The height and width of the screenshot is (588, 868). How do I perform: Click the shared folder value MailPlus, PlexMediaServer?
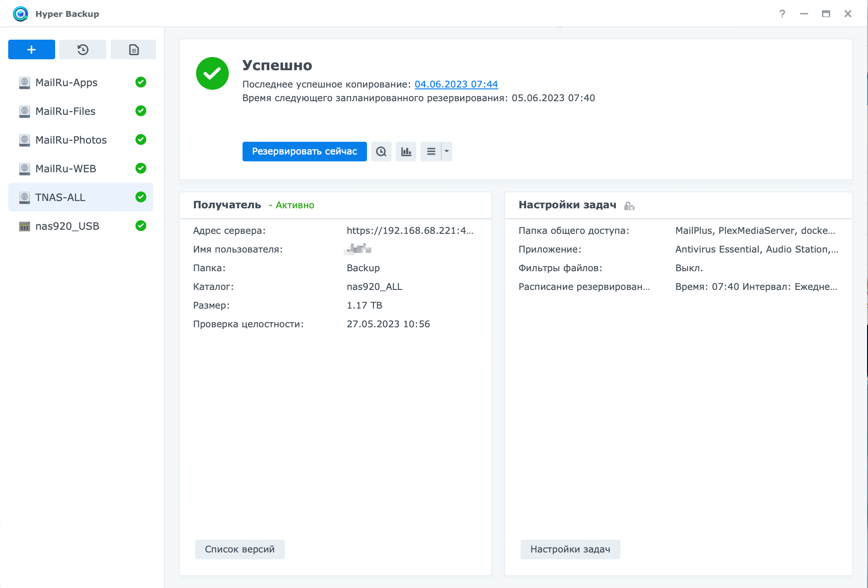(x=755, y=231)
